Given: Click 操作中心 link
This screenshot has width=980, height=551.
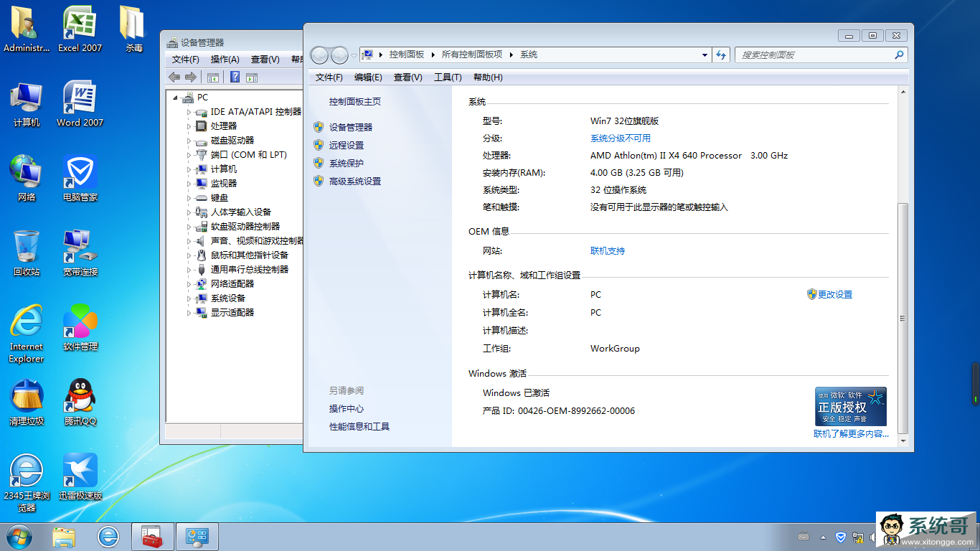Looking at the screenshot, I should click(347, 409).
